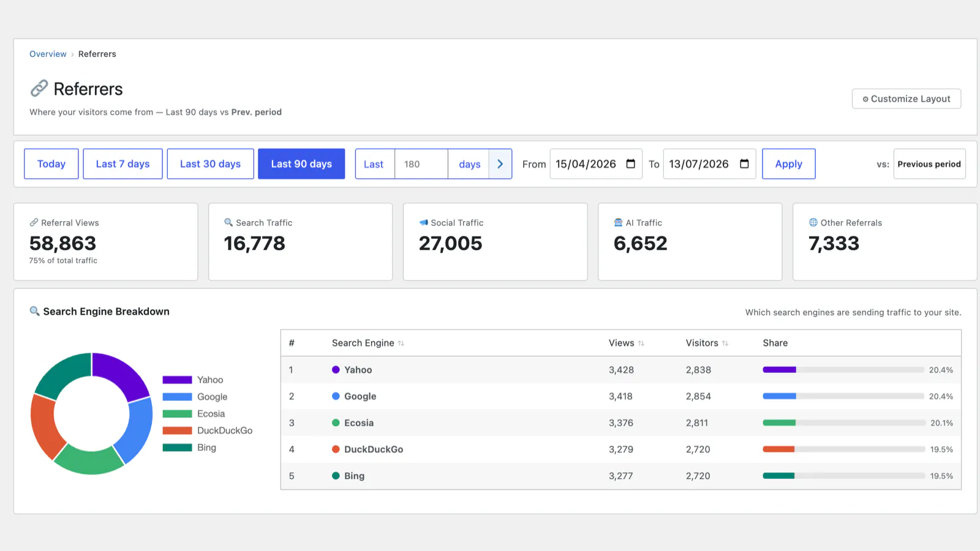Viewport: 980px width, 551px height.
Task: Open the From date calendar picker icon
Action: pos(630,163)
